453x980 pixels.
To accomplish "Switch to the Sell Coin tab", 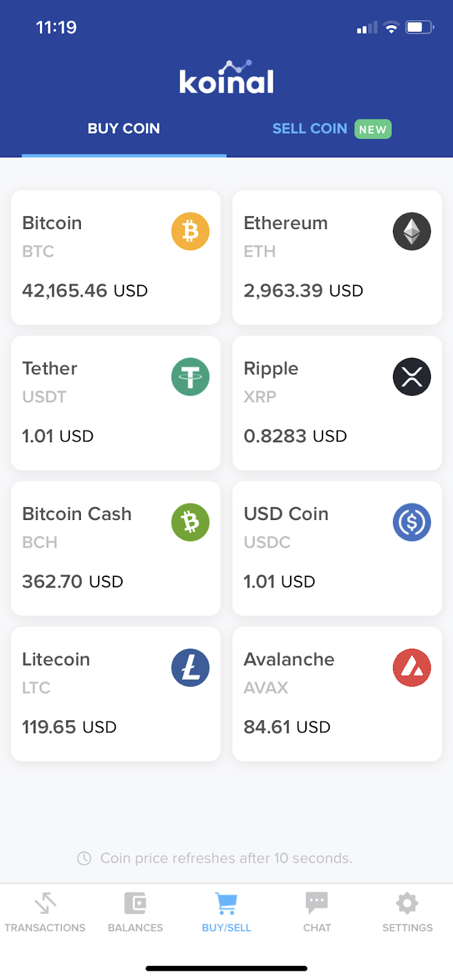I will (310, 129).
